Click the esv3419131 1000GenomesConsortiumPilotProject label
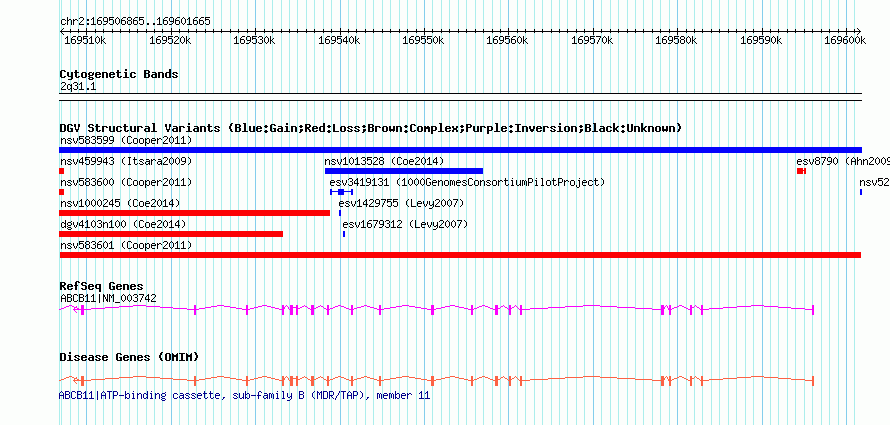The width and height of the screenshot is (890, 425). 467,182
